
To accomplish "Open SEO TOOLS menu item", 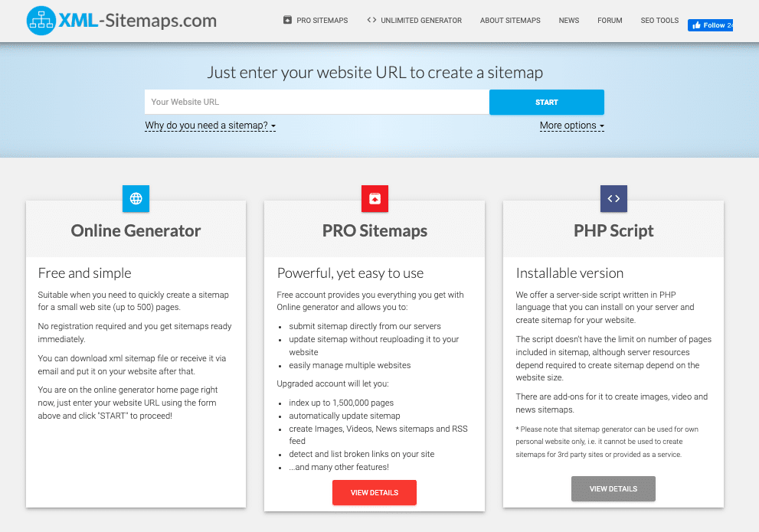I will pos(659,21).
